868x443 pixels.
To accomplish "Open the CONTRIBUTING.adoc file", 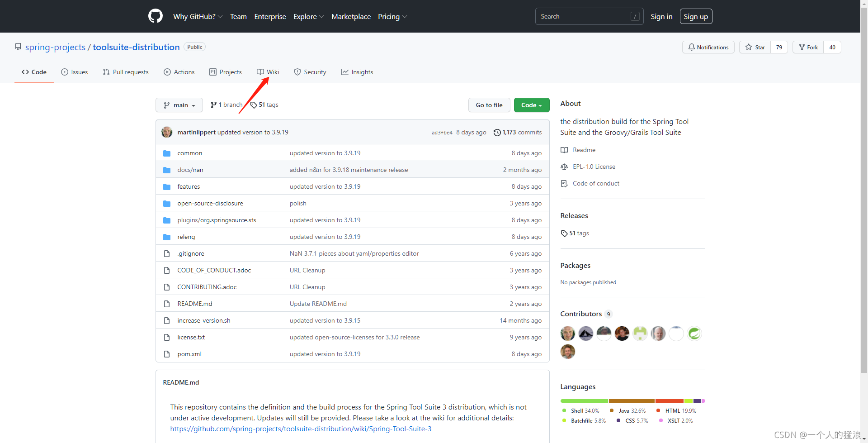I will [207, 287].
